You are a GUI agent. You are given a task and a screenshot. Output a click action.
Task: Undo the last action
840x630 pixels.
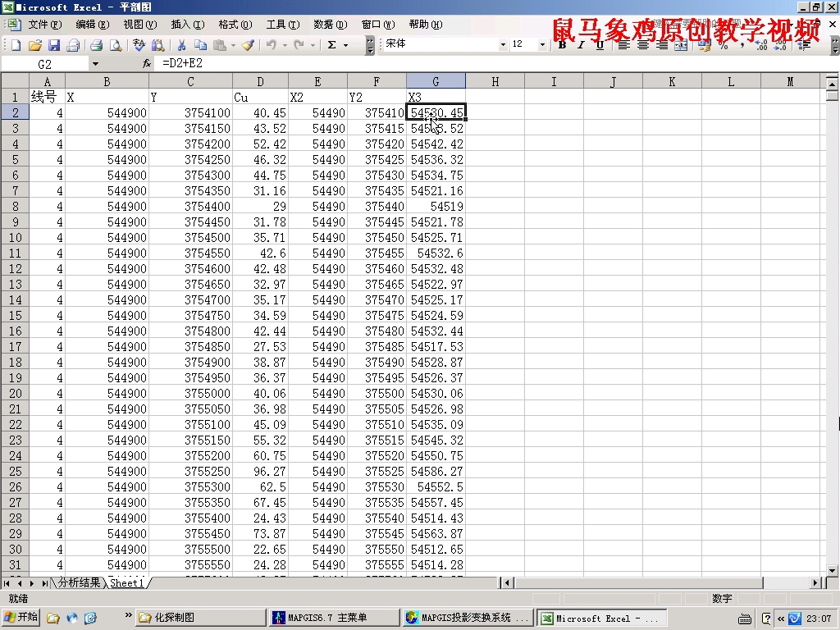coord(271,46)
